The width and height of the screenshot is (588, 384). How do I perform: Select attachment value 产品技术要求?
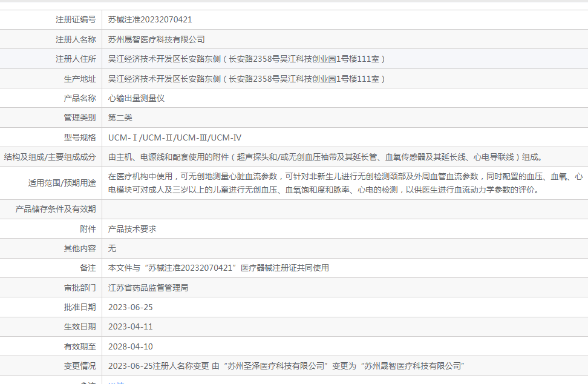coord(132,229)
